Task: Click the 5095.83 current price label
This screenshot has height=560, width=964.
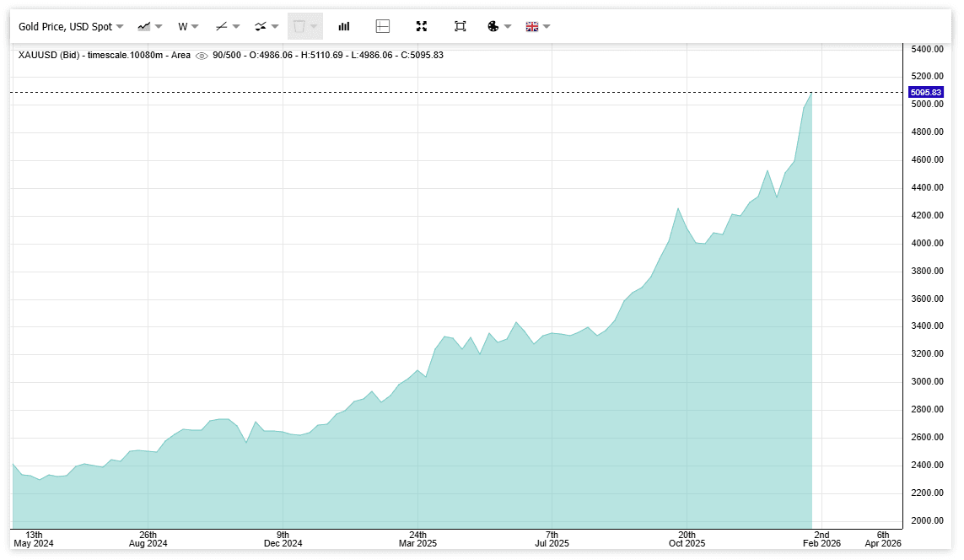Action: pos(925,92)
